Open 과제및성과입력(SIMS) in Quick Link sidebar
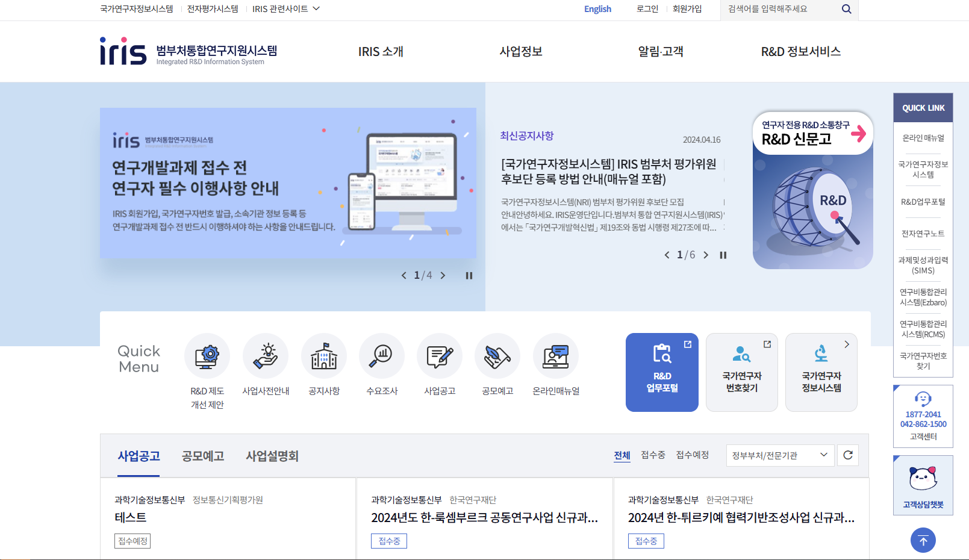The height and width of the screenshot is (560, 969). 923,266
